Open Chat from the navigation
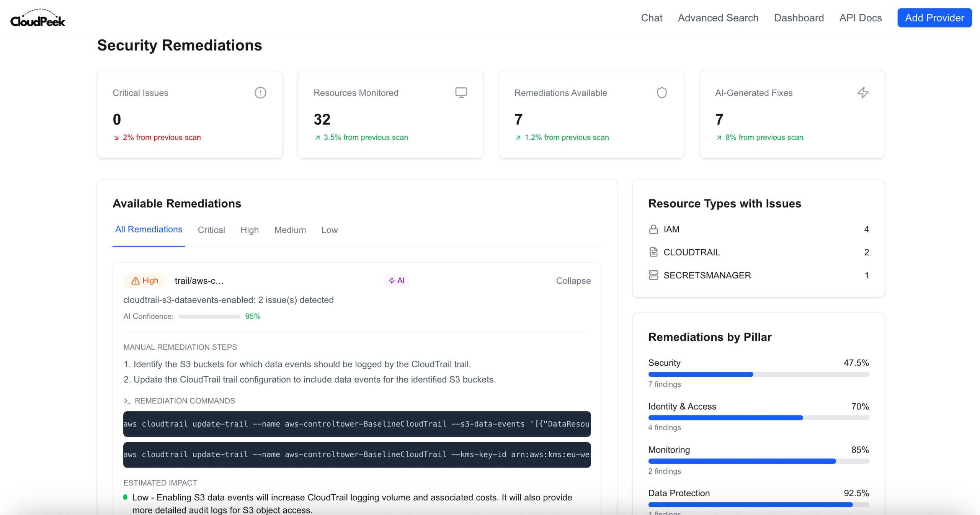Screen dimensions: 980x515 pos(652,18)
